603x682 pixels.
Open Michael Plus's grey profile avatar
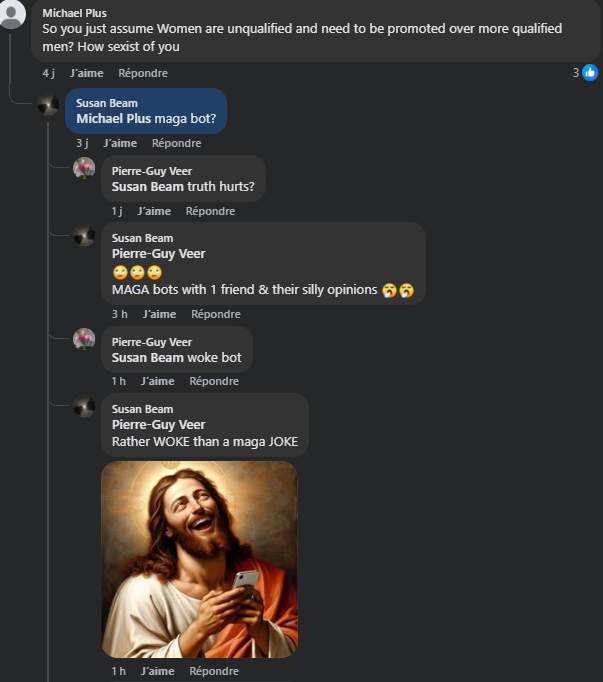point(13,13)
